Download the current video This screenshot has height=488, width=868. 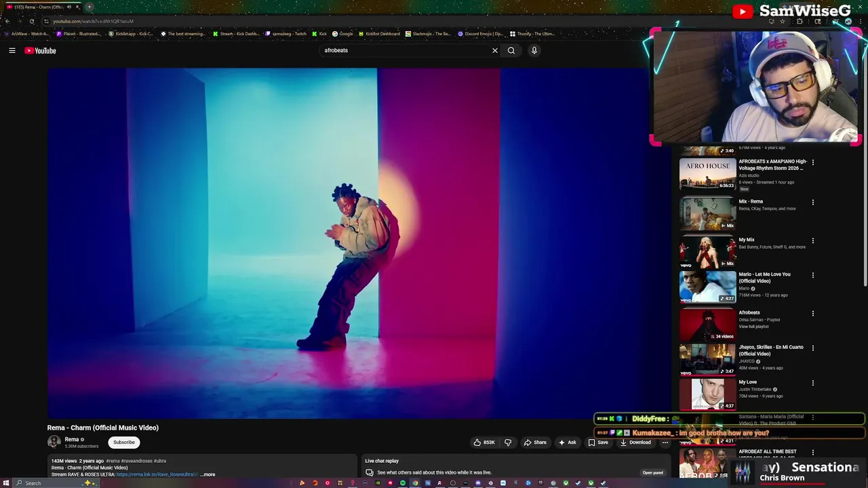click(x=635, y=443)
